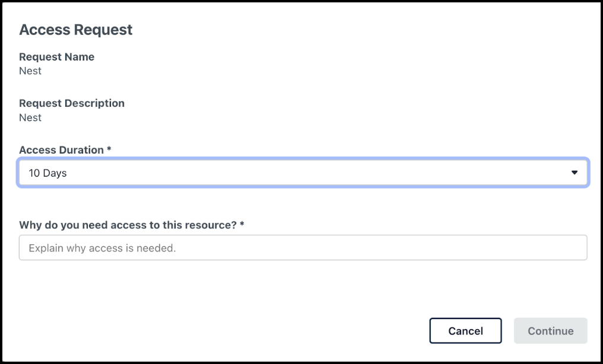
Task: Click the required asterisk beside Access Duration
Action: tap(109, 149)
